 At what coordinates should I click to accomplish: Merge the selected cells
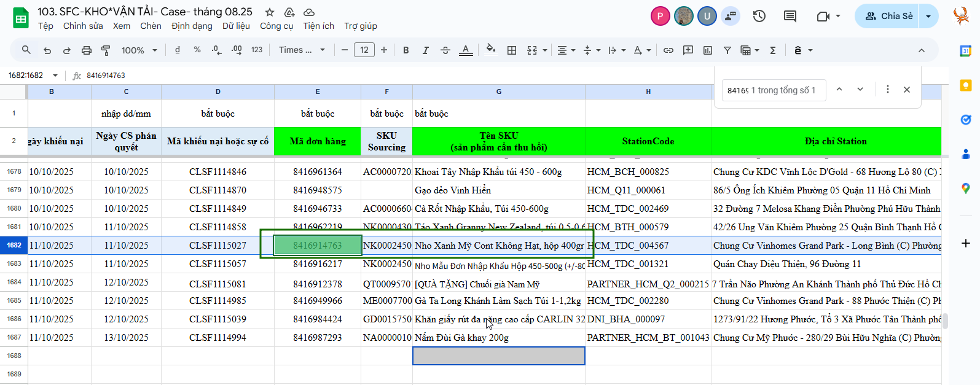point(532,50)
